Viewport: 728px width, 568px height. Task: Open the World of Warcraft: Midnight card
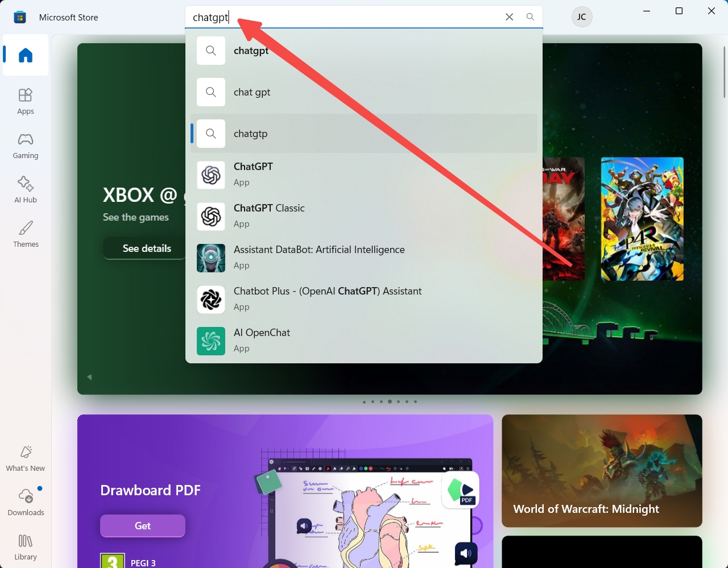[x=602, y=471]
